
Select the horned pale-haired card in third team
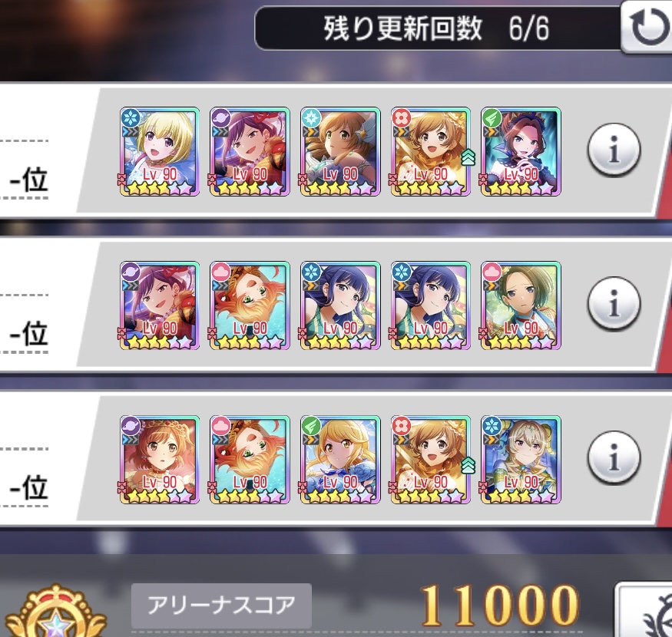pos(521,460)
